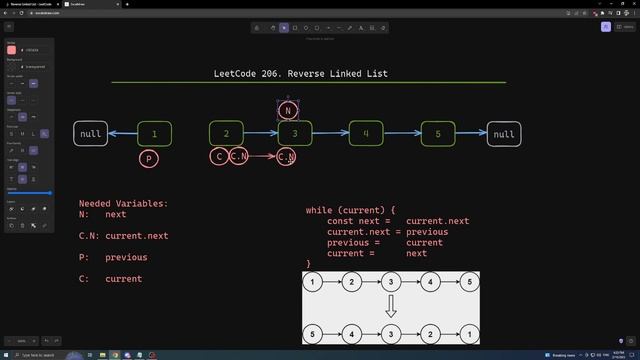The image size is (640, 360).
Task: Select the Hand panning tool
Action: click(273, 28)
